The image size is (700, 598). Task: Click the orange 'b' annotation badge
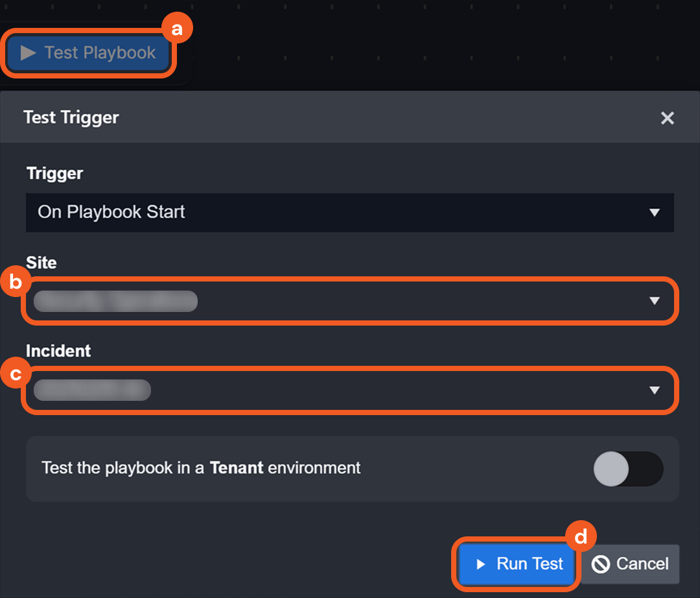[15, 283]
